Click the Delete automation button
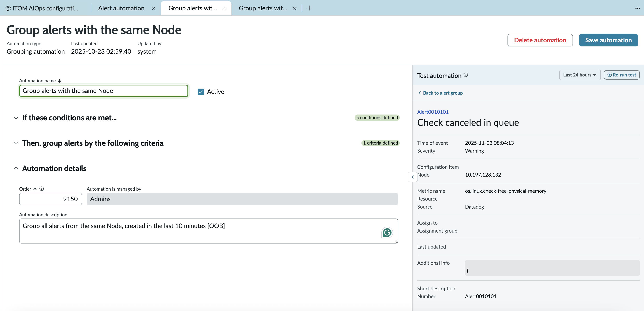The width and height of the screenshot is (644, 311). (540, 40)
